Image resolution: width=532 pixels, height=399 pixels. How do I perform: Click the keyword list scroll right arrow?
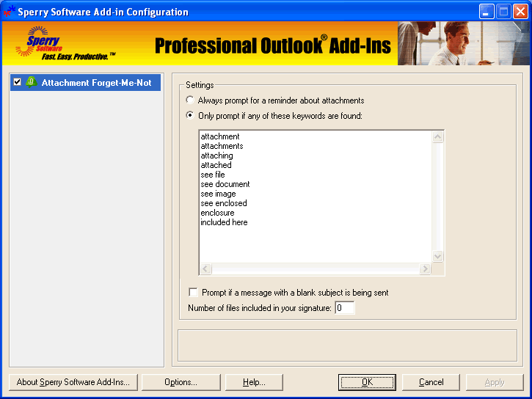point(425,269)
